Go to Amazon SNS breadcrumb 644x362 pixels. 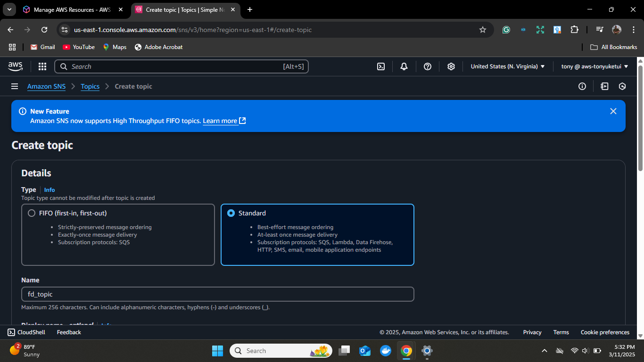pyautogui.click(x=47, y=86)
